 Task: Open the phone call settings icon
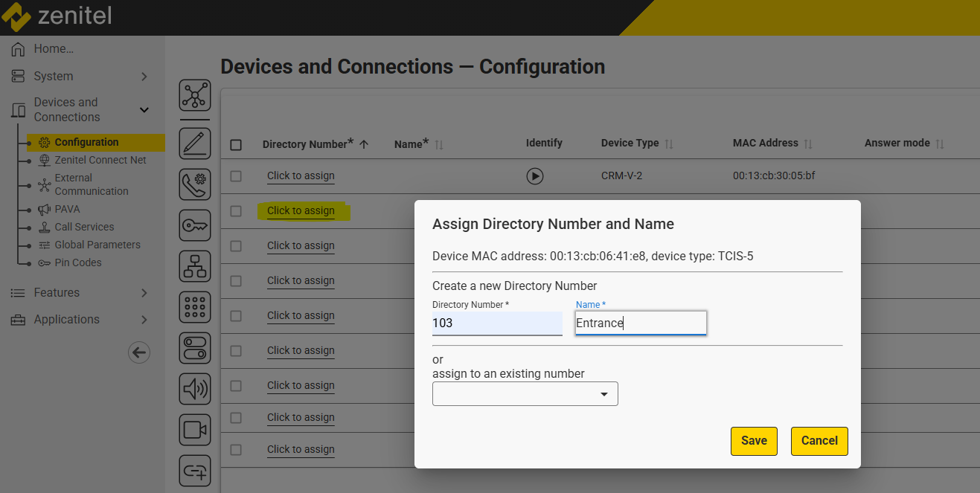click(x=195, y=184)
